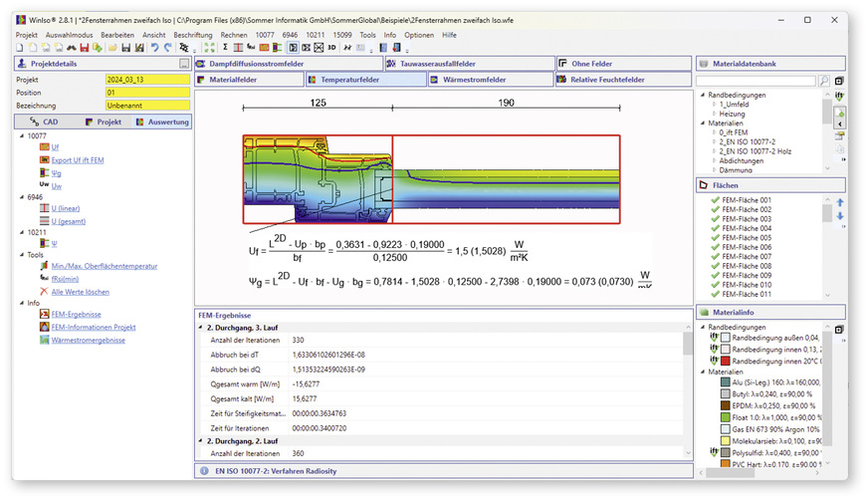Viewport: 868px width, 500px height.
Task: Collapse the '2. Durchgang, 3. Lauf' results section
Action: [201, 328]
